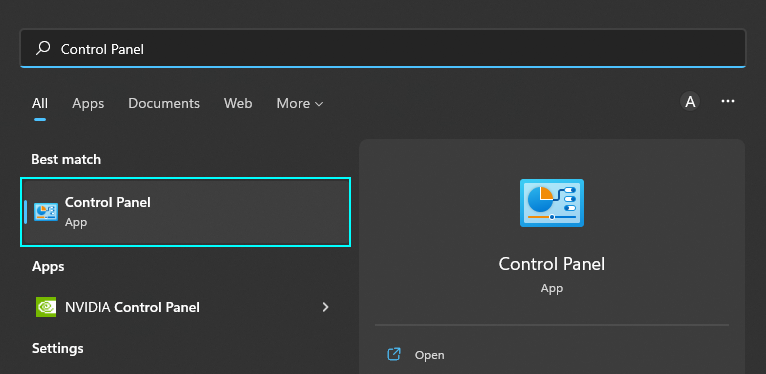Click the Apps section heading
The width and height of the screenshot is (766, 374).
point(48,267)
